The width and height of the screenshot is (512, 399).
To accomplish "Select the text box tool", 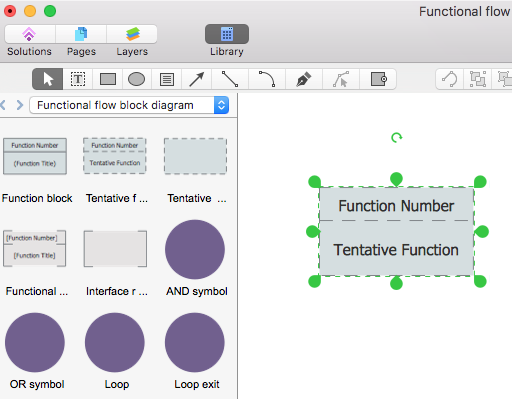I will point(78,79).
